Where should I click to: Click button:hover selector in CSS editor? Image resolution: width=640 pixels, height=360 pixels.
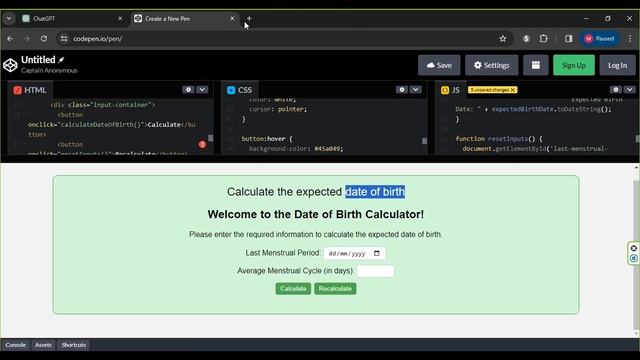point(263,139)
